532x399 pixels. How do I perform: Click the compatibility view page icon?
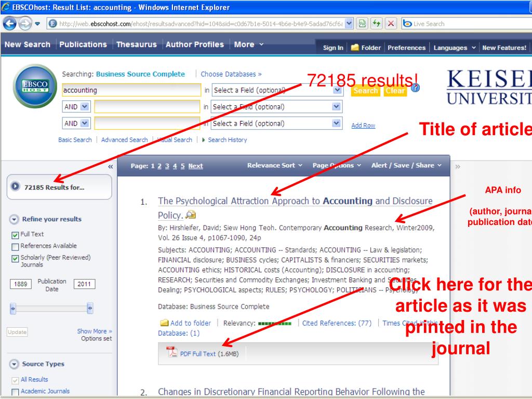pos(362,24)
